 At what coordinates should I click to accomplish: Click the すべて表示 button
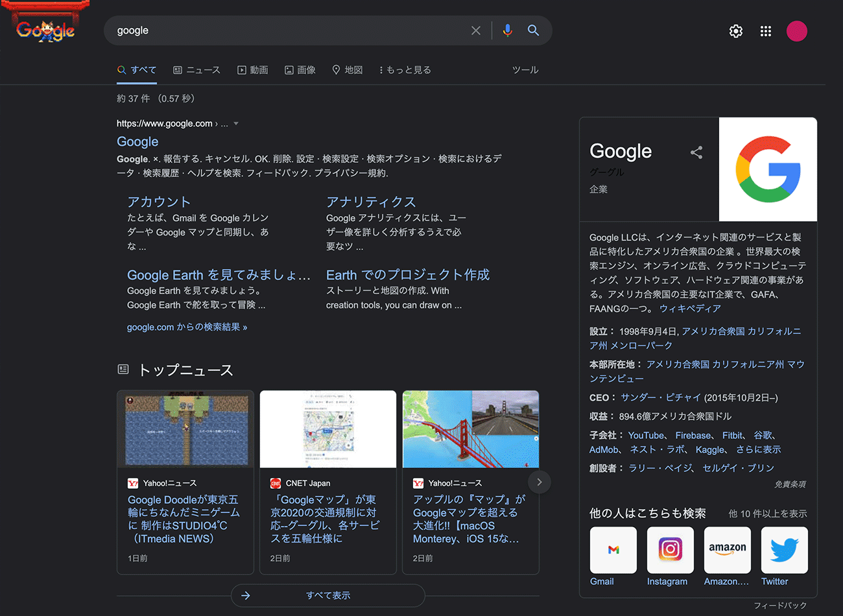328,595
